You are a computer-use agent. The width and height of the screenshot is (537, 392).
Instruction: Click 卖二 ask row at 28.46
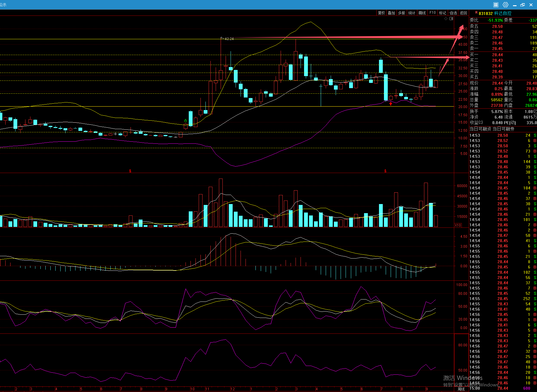point(503,43)
